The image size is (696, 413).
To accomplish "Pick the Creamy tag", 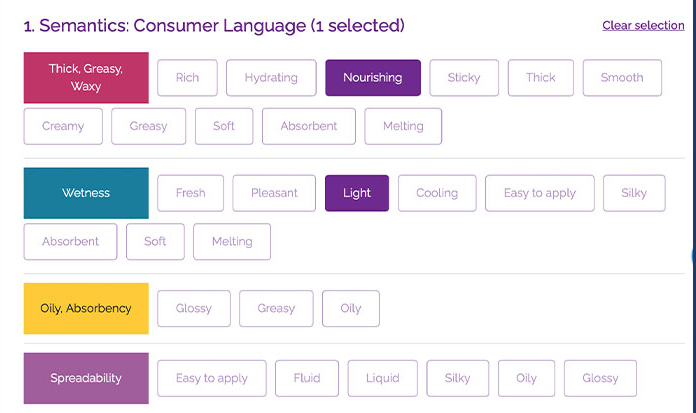I will pos(63,126).
